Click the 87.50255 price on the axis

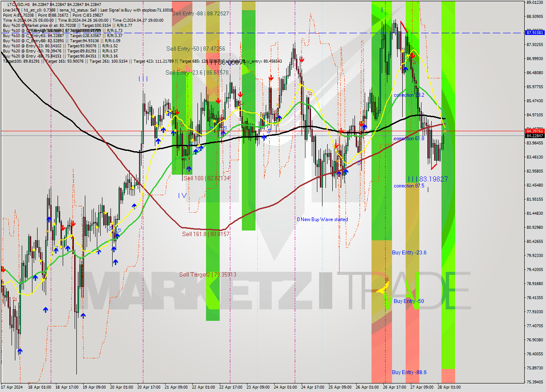tap(535, 45)
